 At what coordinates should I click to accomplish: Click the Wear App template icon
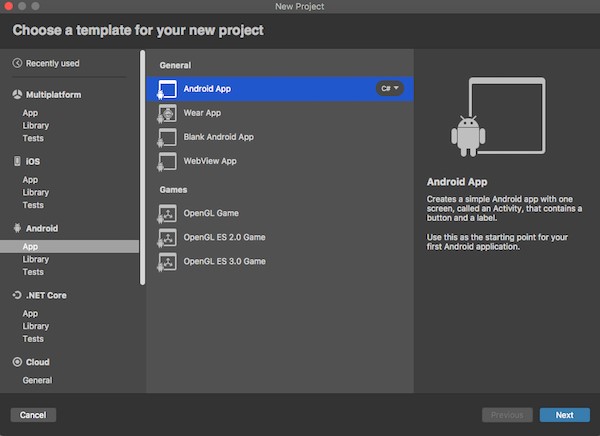click(167, 114)
